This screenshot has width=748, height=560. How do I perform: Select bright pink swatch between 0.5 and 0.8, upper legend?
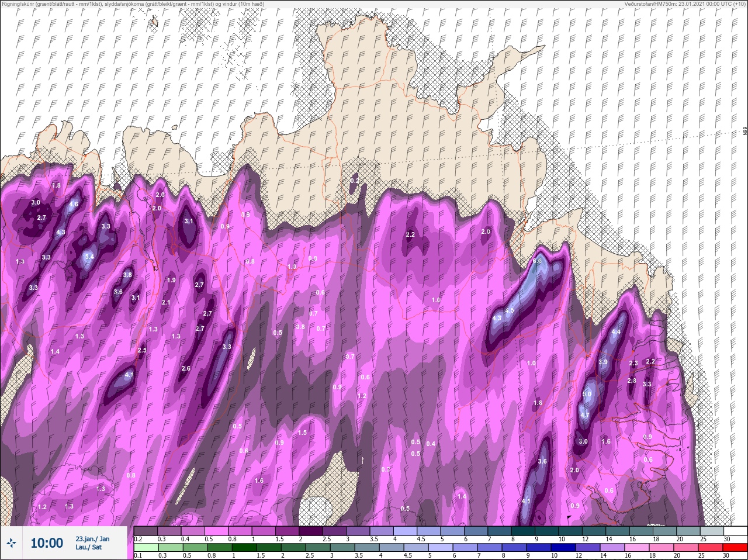pos(217,531)
